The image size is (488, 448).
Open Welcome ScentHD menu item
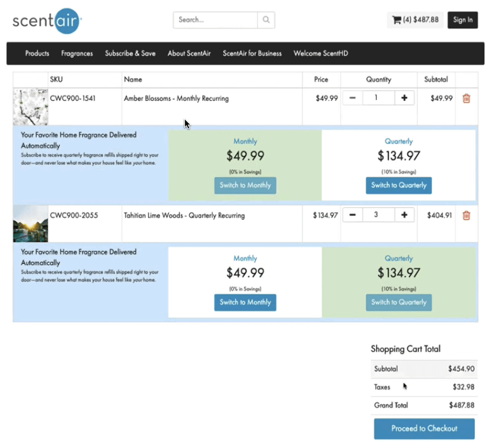(x=321, y=53)
